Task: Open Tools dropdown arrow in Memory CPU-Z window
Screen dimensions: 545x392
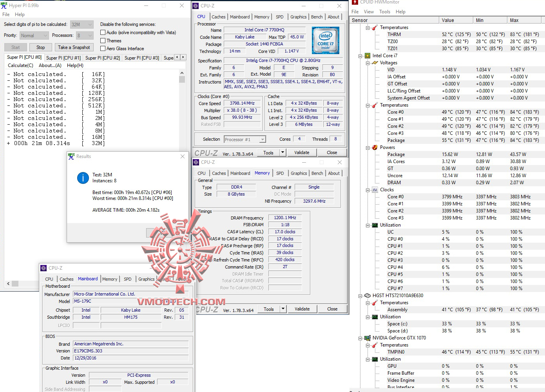Action: pyautogui.click(x=283, y=309)
